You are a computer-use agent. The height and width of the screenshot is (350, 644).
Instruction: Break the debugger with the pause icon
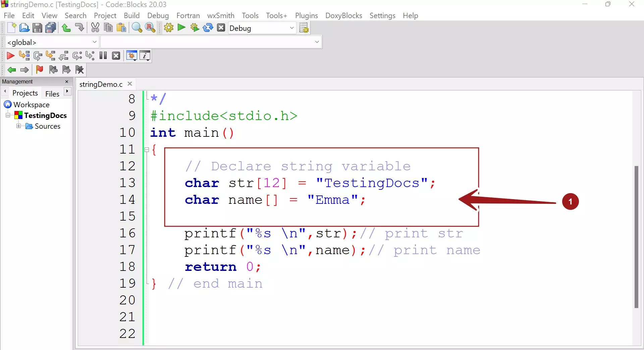point(103,56)
